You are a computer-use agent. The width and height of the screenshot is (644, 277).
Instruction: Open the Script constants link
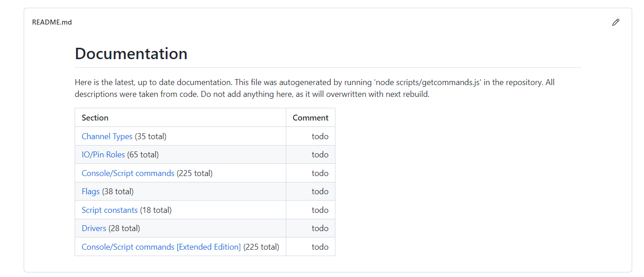110,210
